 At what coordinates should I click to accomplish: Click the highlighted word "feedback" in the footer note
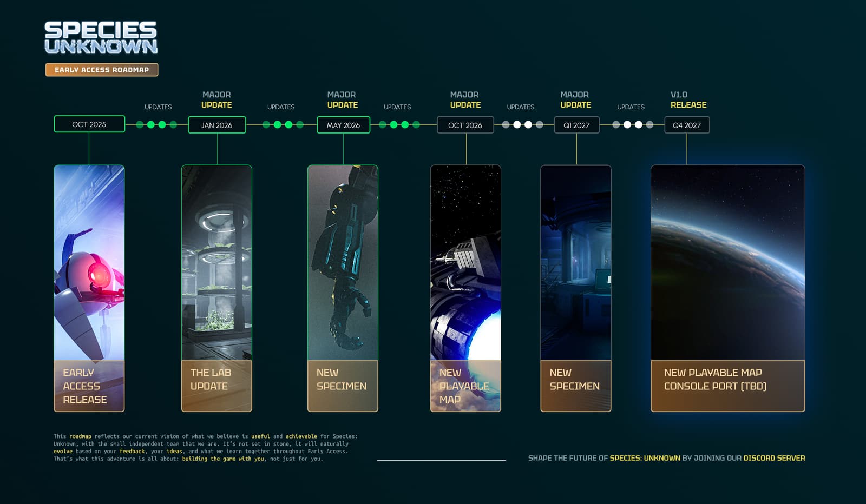coord(132,452)
